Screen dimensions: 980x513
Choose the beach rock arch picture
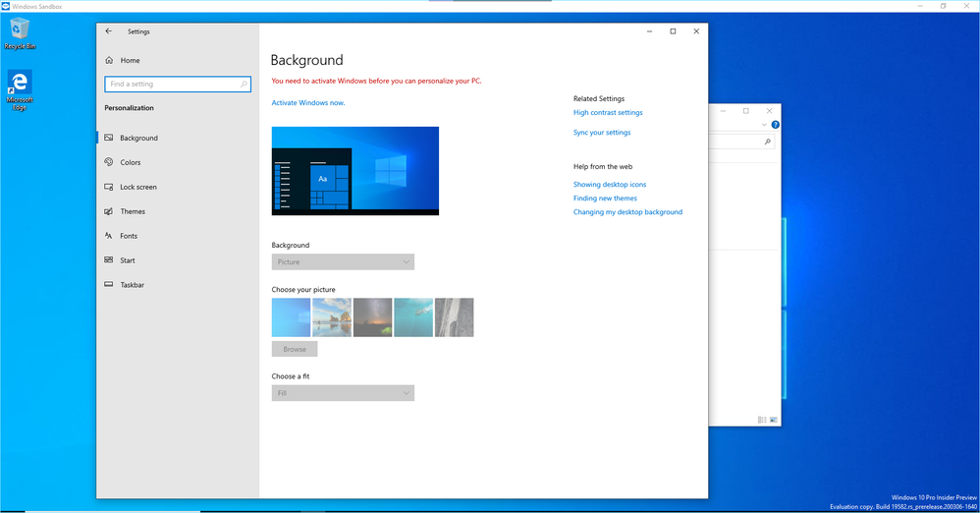click(332, 317)
